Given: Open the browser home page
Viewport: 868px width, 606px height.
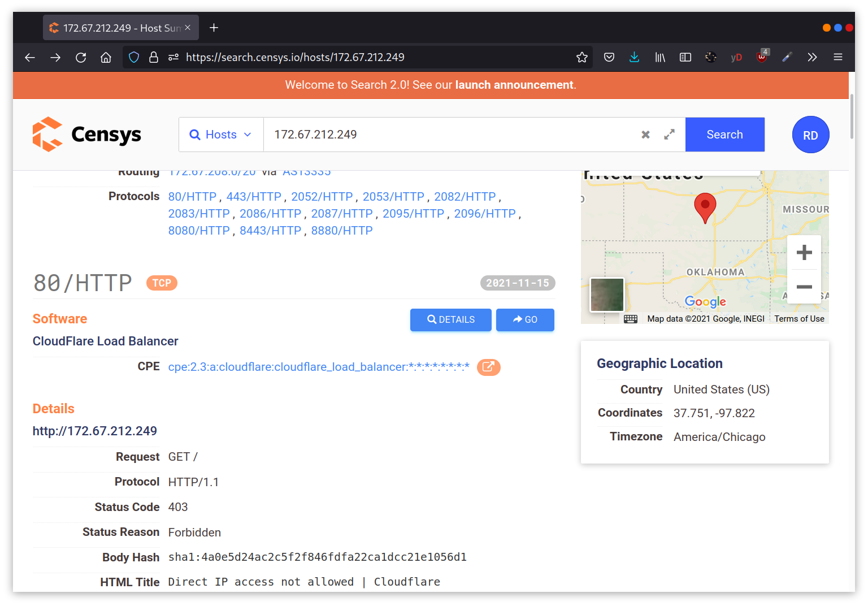Looking at the screenshot, I should point(106,57).
